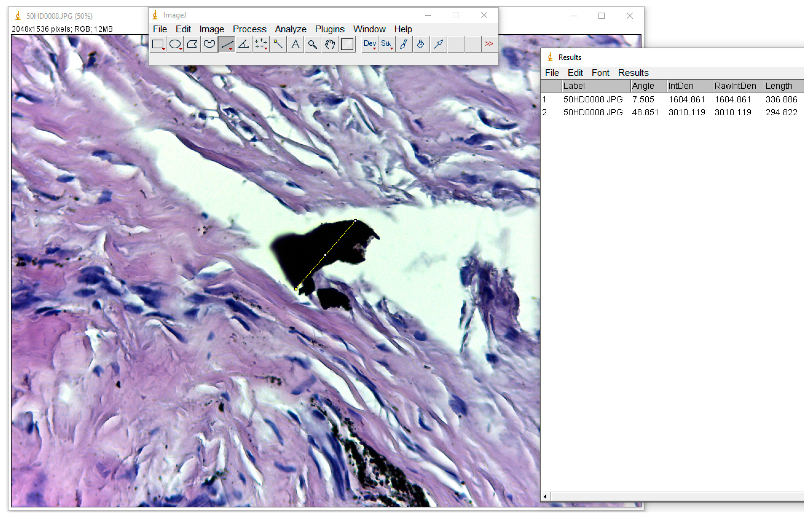Open ImageJ Edit menu

pos(184,29)
